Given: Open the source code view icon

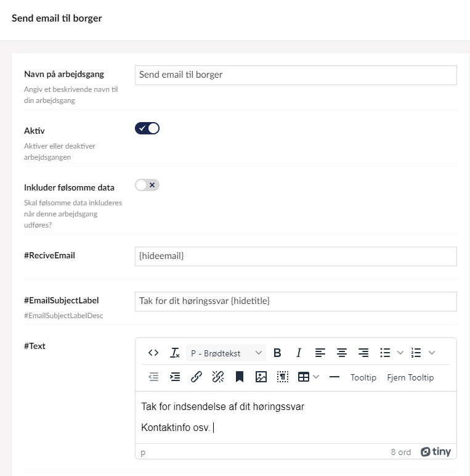Looking at the screenshot, I should [153, 353].
